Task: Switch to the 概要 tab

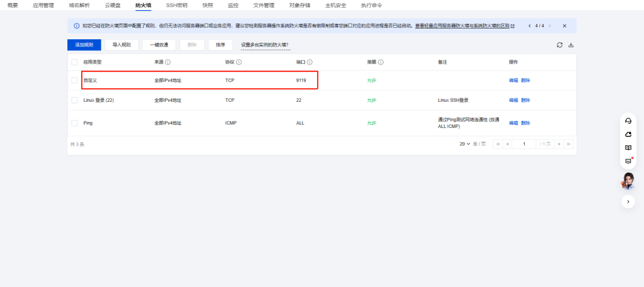Action: coord(13,5)
